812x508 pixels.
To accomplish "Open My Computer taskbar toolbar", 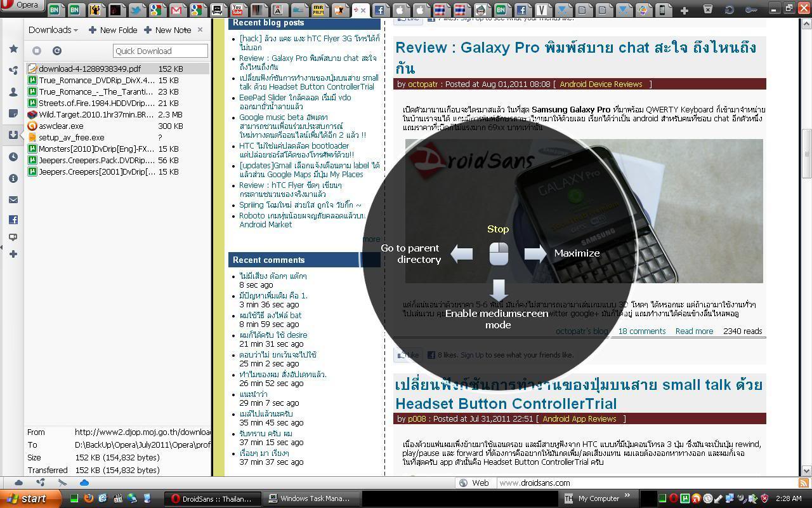I will [598, 498].
